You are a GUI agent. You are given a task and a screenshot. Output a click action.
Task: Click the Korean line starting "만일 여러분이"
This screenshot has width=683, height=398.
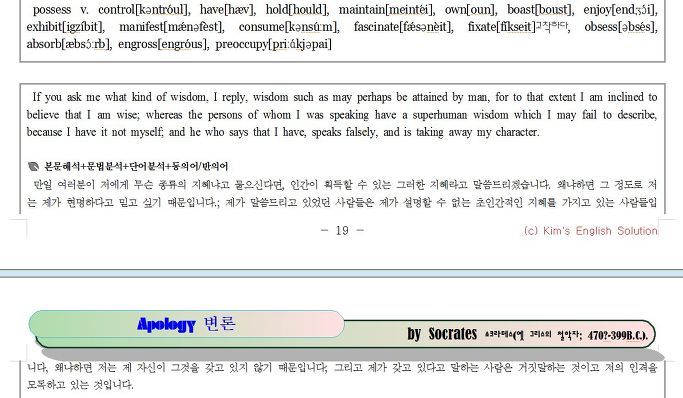click(x=345, y=185)
